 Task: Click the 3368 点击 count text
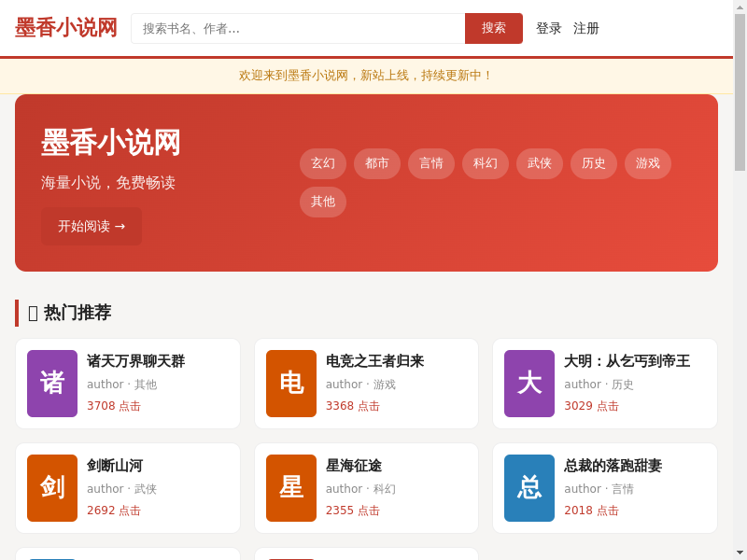tap(353, 406)
